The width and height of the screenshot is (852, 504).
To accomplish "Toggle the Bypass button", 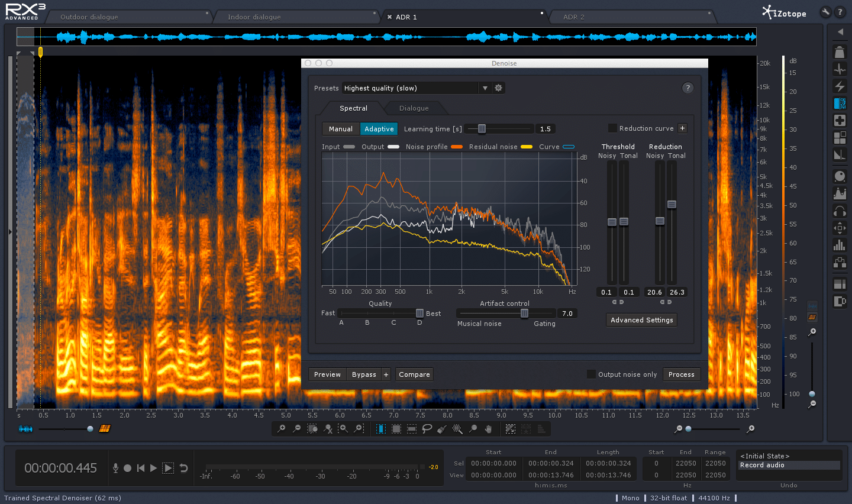I will [364, 374].
